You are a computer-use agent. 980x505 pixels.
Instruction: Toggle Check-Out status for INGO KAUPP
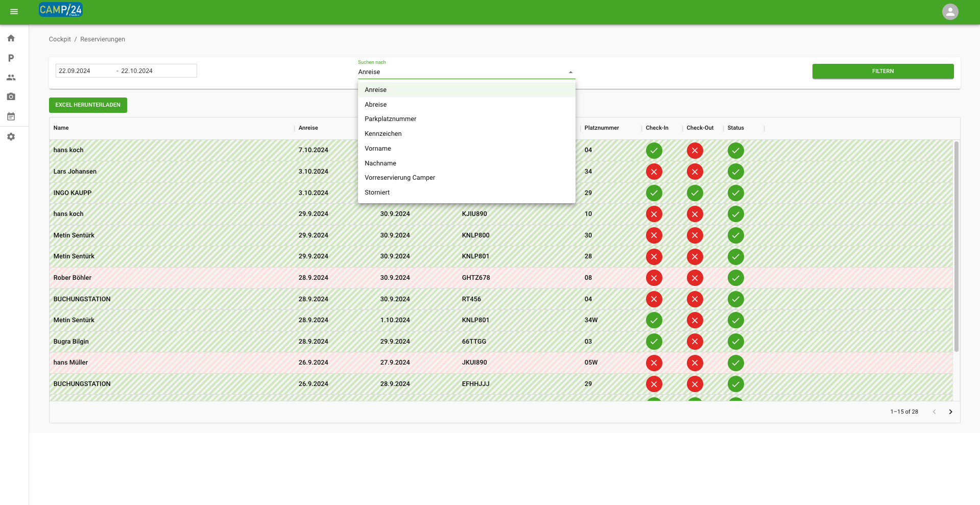695,193
